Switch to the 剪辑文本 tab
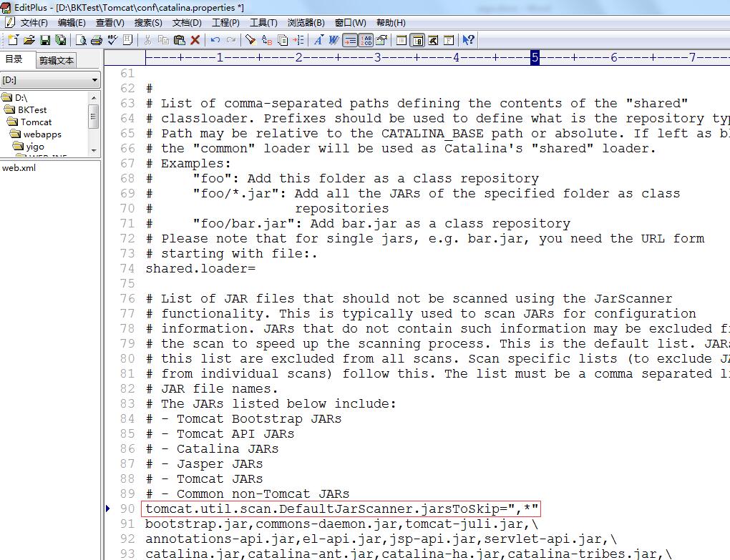730x560 pixels. click(x=57, y=61)
